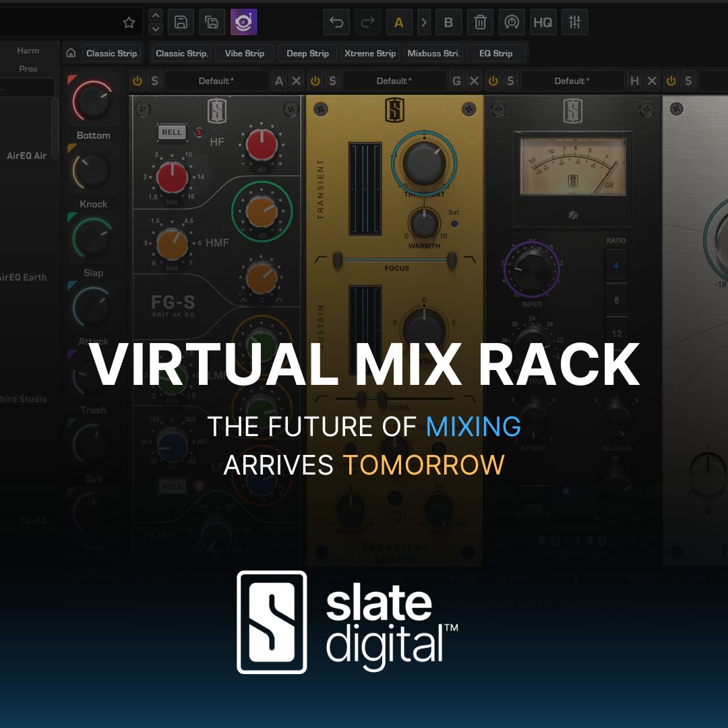Click the WARMTH knob on the Transient Shaper
The width and height of the screenshot is (728, 728).
tap(424, 224)
